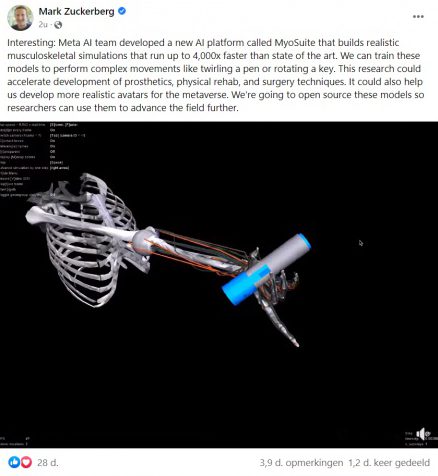
Task: Unmute the video using the speaker icon
Action: pyautogui.click(x=422, y=434)
